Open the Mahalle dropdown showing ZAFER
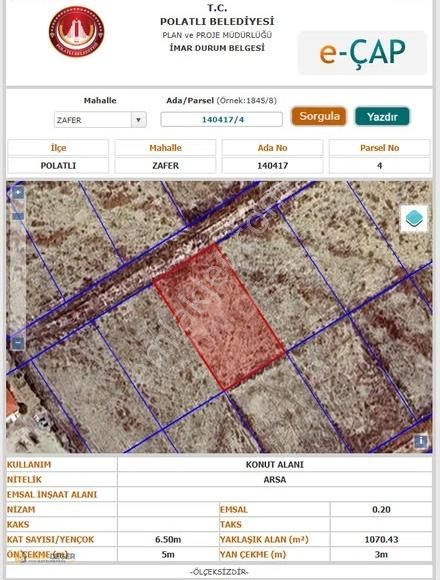Image resolution: width=440 pixels, height=580 pixels. pyautogui.click(x=100, y=120)
